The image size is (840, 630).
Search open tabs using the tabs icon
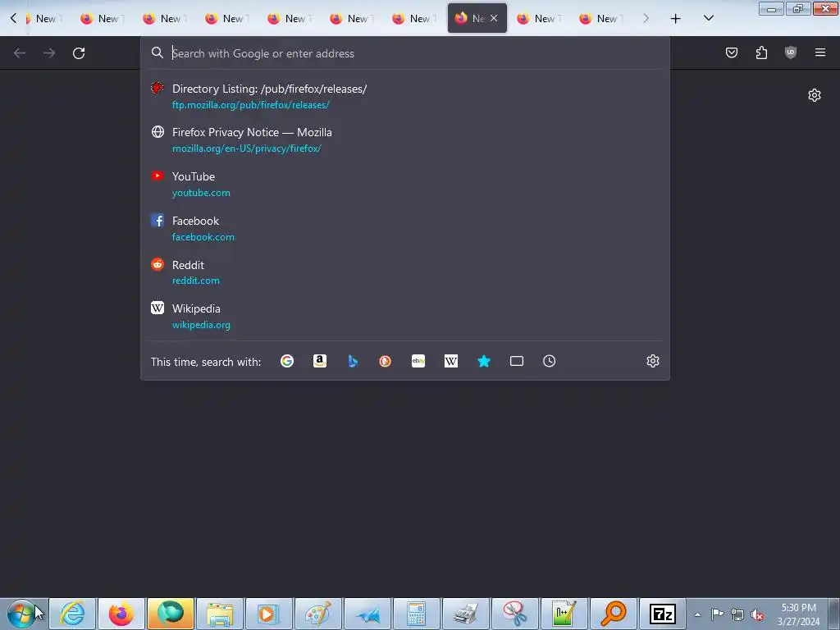517,361
